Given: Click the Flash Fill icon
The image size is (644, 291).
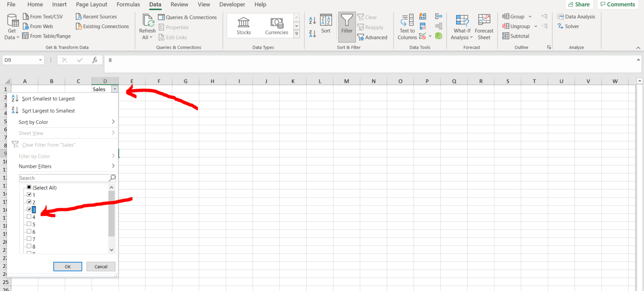Looking at the screenshot, I should tap(423, 16).
